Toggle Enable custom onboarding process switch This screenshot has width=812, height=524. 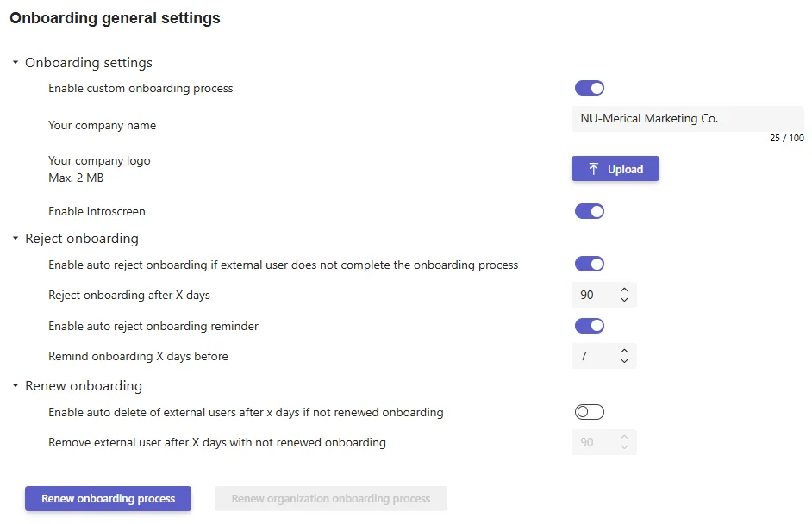click(x=590, y=88)
